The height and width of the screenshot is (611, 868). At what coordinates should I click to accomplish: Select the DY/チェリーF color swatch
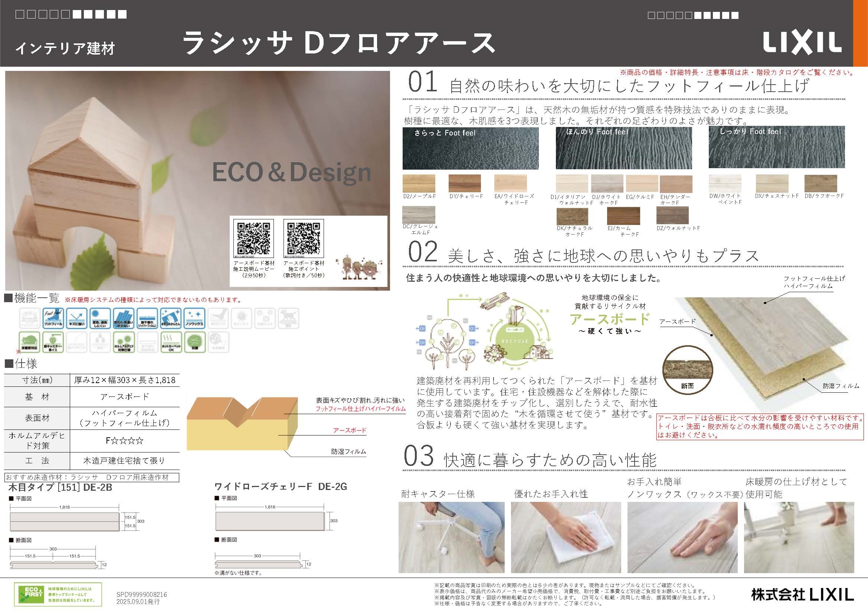click(465, 184)
